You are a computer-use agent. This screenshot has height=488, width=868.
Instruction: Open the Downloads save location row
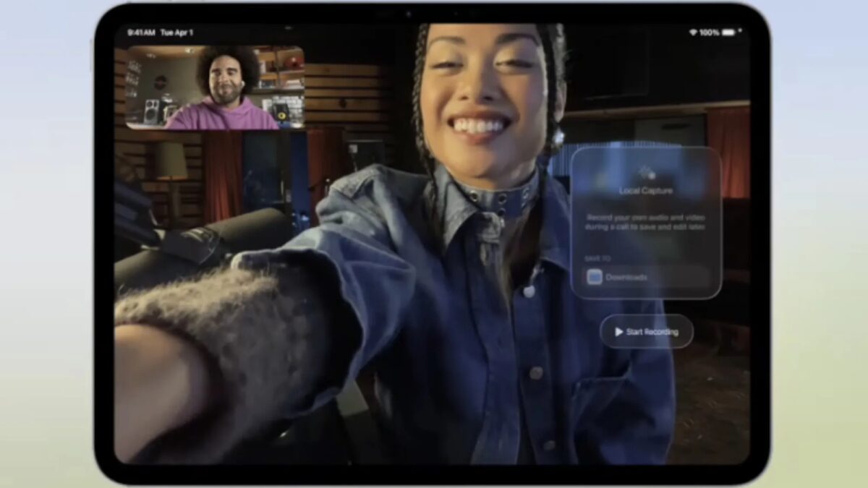647,277
